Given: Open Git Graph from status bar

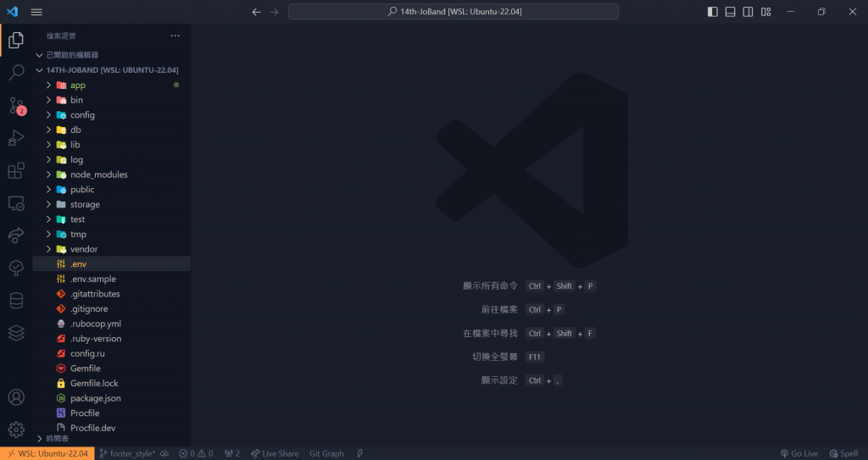Looking at the screenshot, I should [326, 454].
